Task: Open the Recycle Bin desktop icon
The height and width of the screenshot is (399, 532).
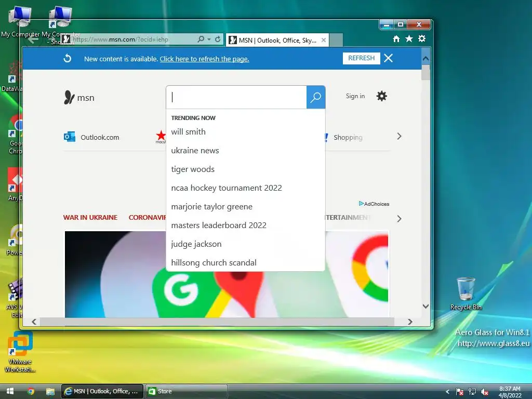Action: (465, 294)
